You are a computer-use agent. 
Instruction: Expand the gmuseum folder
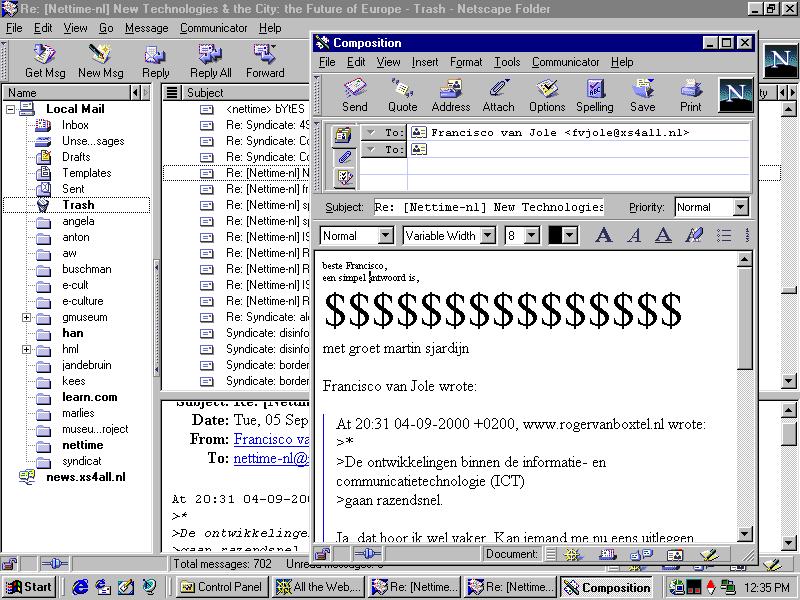tap(26, 317)
